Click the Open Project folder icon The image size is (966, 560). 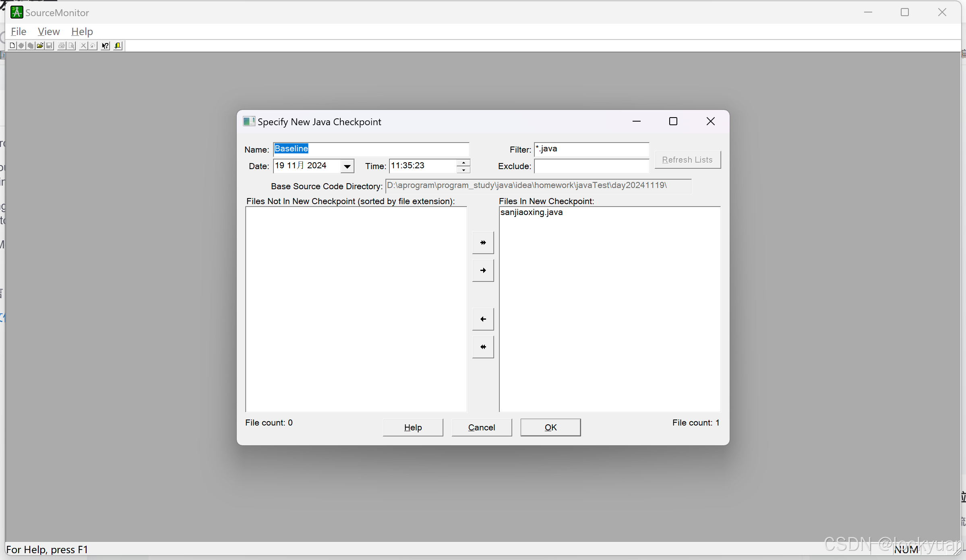click(x=40, y=46)
